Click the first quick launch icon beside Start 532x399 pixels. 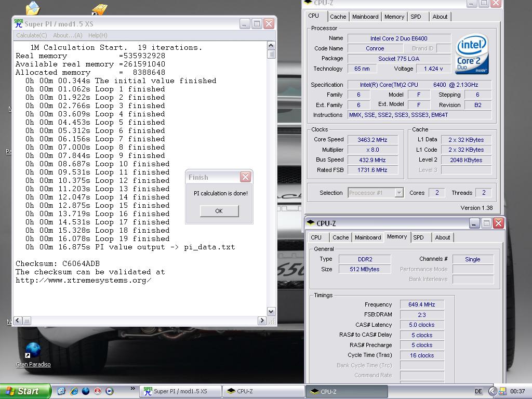coord(61,391)
